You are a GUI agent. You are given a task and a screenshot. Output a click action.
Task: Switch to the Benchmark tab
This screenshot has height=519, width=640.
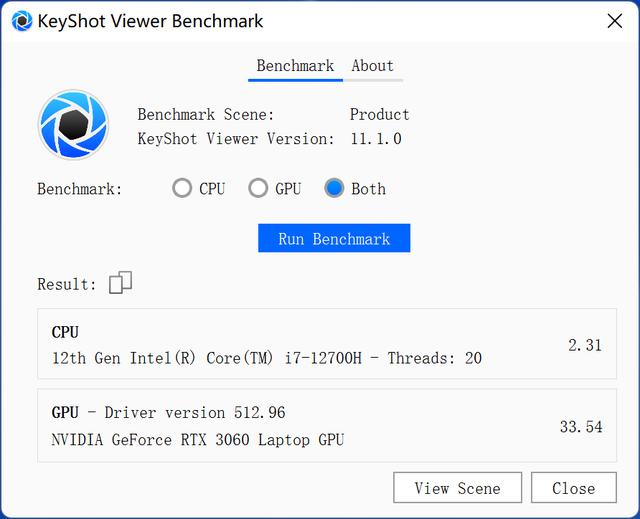[295, 67]
